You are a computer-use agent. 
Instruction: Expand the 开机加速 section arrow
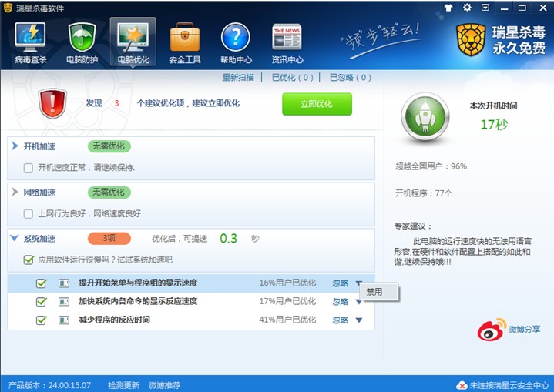(x=15, y=146)
